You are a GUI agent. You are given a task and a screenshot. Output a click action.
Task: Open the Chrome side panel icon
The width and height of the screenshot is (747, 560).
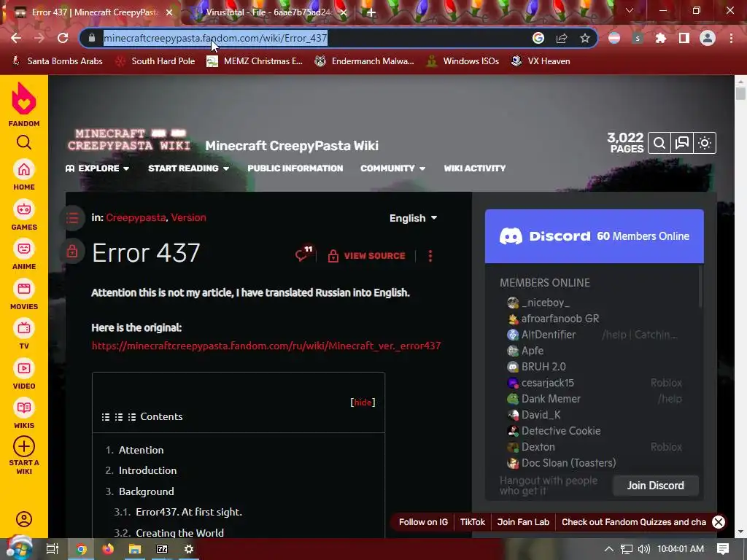684,38
